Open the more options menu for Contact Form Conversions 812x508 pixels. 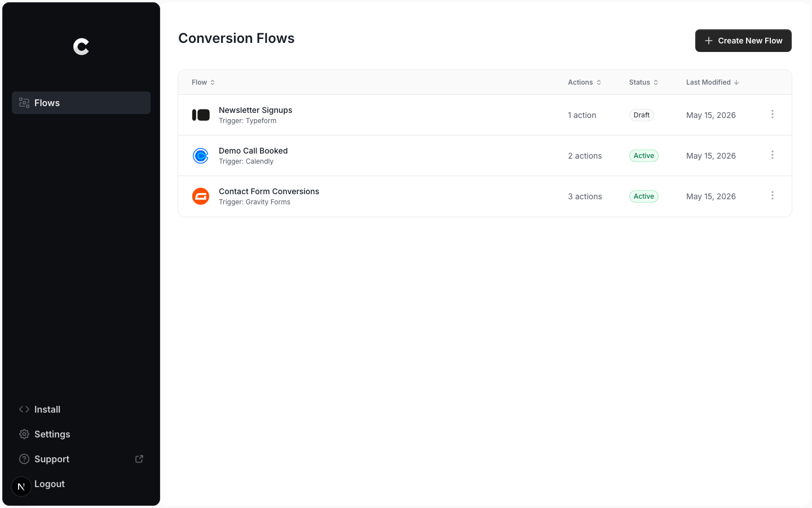coord(773,196)
